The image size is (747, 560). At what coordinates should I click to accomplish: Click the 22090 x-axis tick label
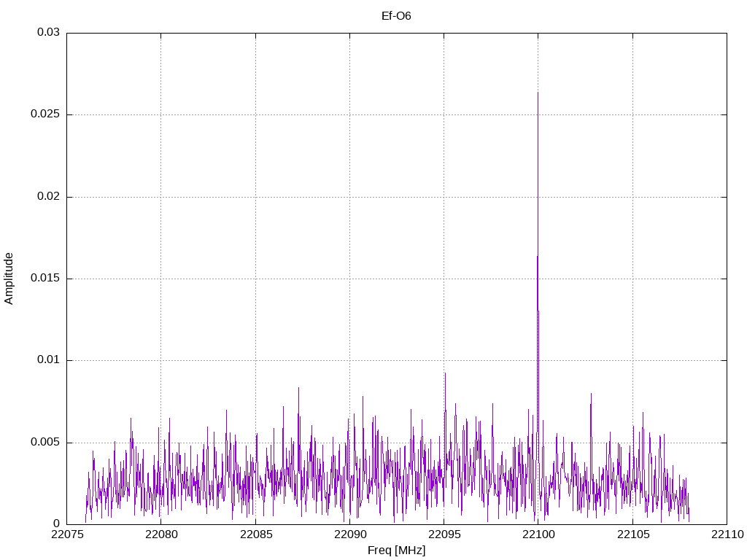(349, 534)
